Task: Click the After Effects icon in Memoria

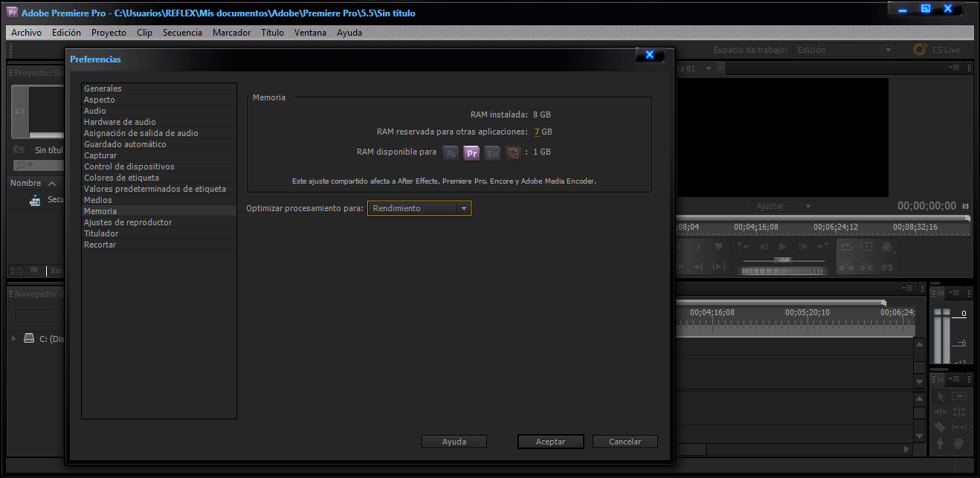Action: pyautogui.click(x=451, y=153)
